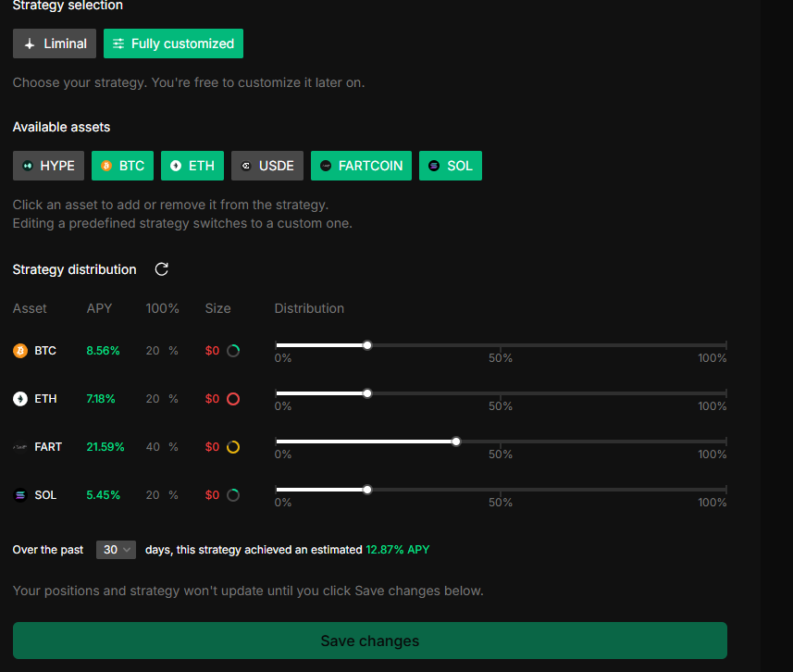Click the 100% total column header

click(162, 308)
